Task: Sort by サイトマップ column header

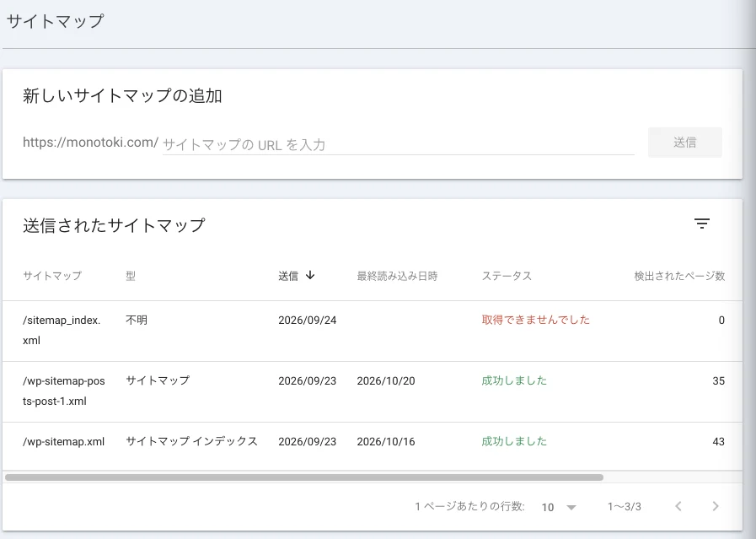Action: tap(52, 276)
